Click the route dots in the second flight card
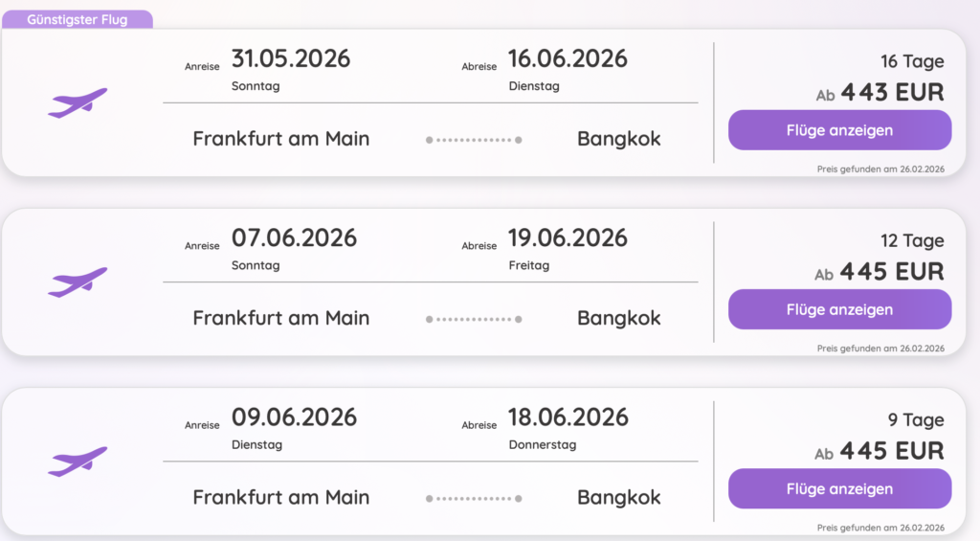The height and width of the screenshot is (541, 980). (x=474, y=319)
